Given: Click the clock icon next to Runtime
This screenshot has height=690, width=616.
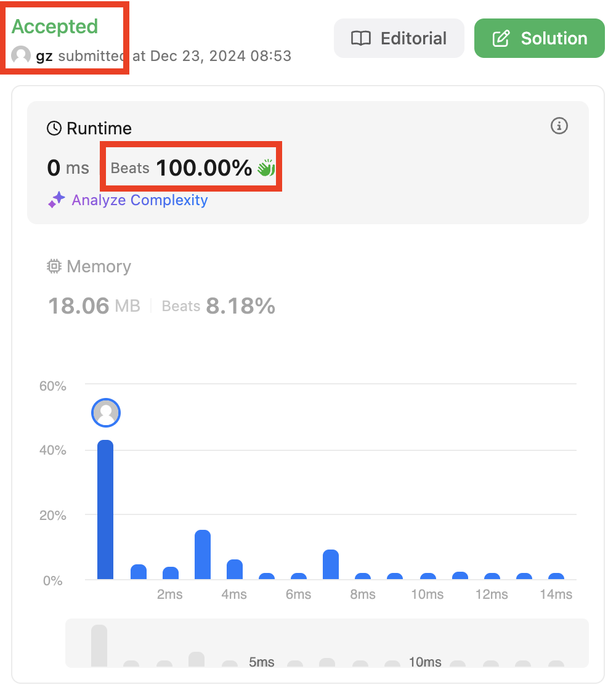Looking at the screenshot, I should click(54, 129).
